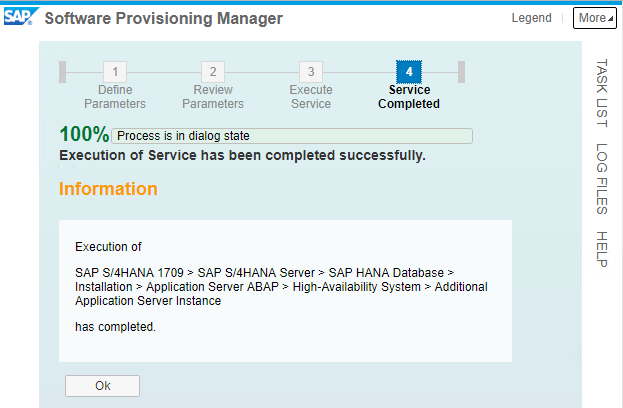
Task: Click the 'has completed.' text
Action: (116, 327)
